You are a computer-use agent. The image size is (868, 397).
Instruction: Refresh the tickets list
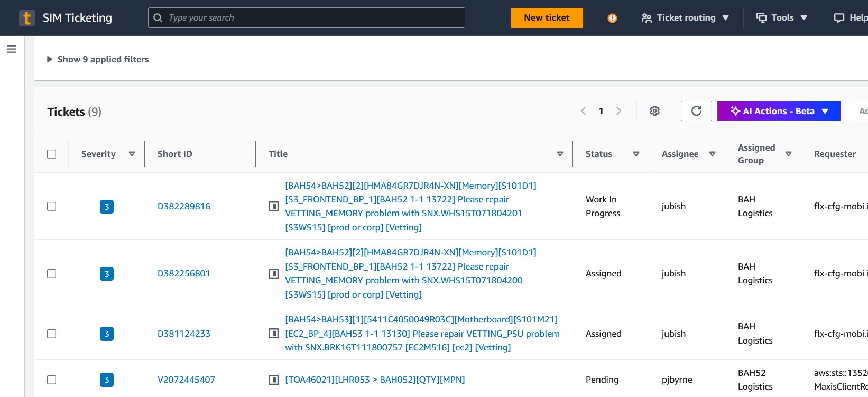[696, 111]
